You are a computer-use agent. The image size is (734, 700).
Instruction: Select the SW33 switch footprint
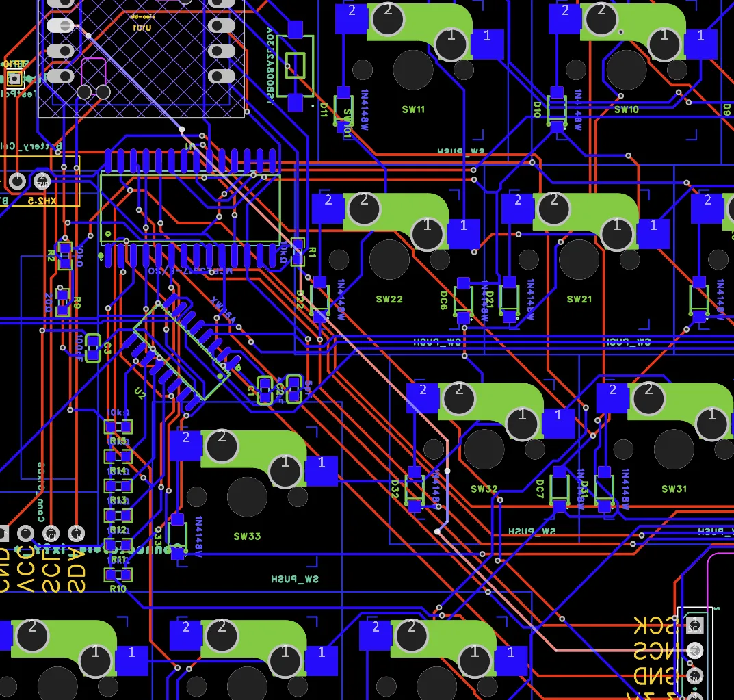pyautogui.click(x=247, y=497)
